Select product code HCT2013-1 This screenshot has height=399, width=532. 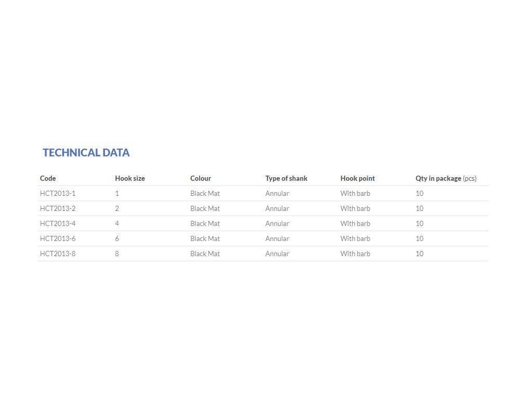click(x=58, y=193)
